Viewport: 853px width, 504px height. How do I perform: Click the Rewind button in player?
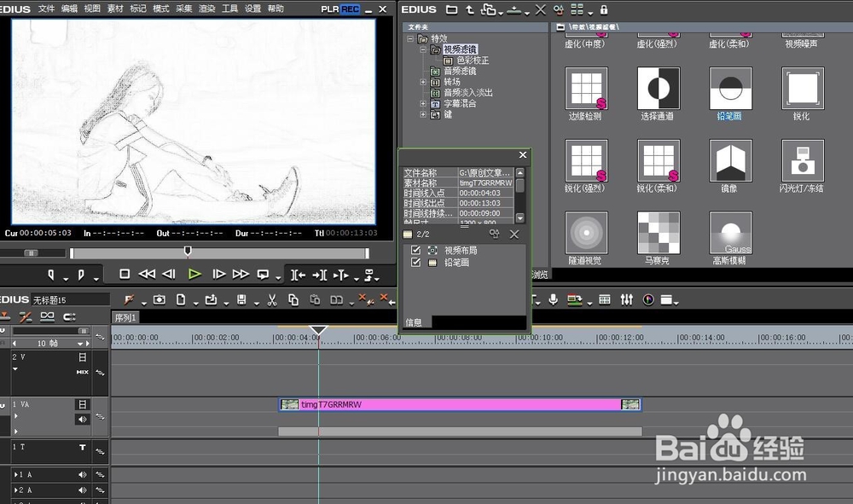pyautogui.click(x=147, y=275)
